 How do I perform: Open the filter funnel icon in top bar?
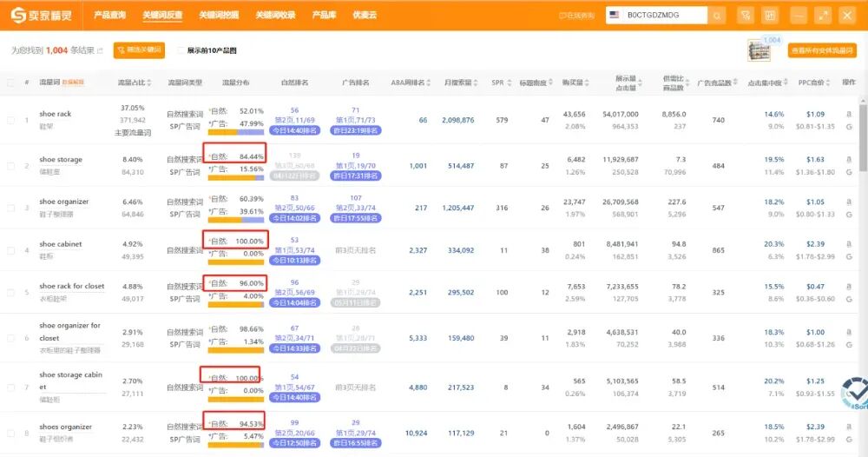point(746,16)
